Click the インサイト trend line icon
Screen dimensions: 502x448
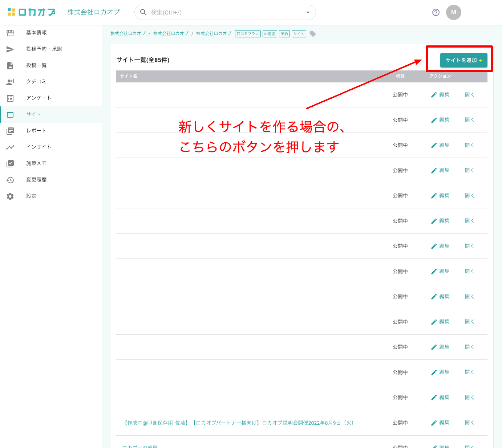point(10,147)
